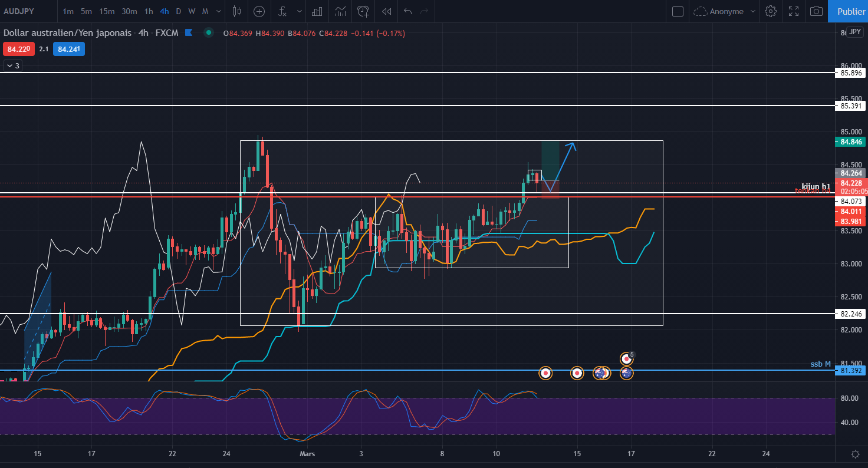Click the kijun h1 line label
868x468 pixels.
(x=816, y=186)
